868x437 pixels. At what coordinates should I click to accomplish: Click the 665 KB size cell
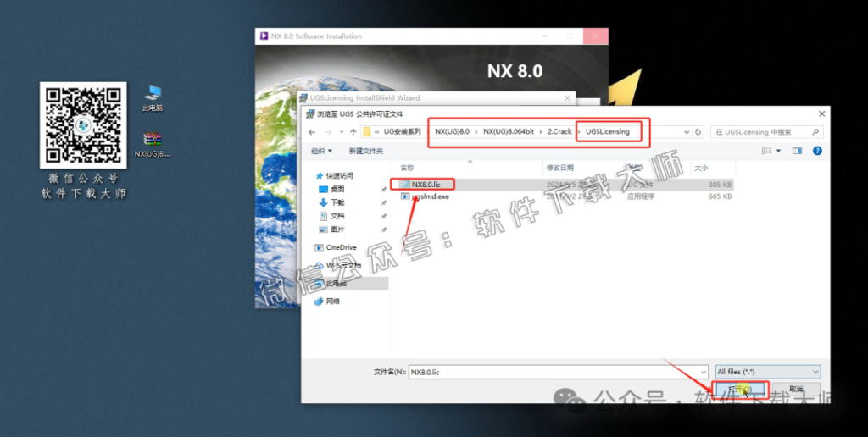[720, 196]
